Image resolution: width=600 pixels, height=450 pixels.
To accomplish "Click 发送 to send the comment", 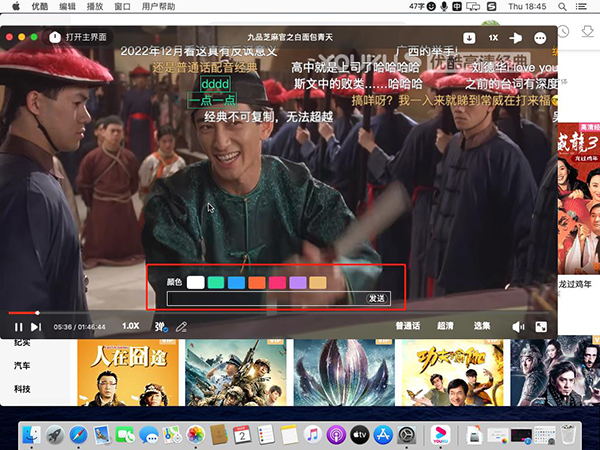I will [x=377, y=298].
